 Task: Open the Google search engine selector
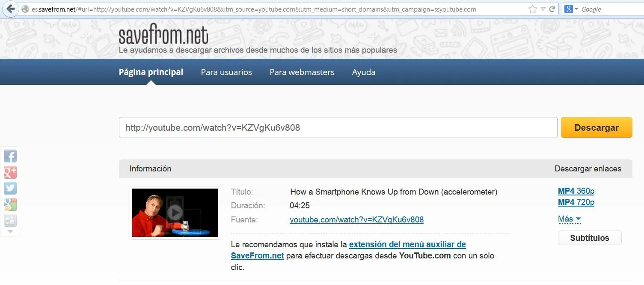pos(571,9)
